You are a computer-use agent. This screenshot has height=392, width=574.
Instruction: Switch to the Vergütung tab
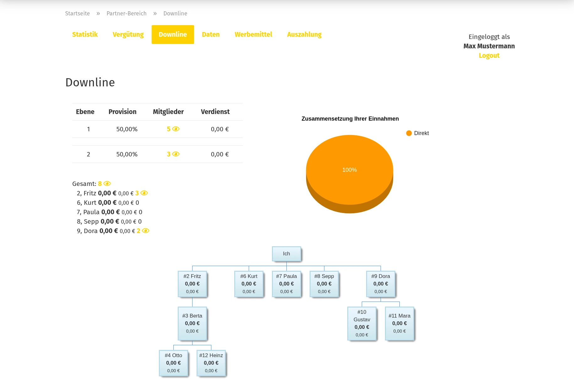click(128, 35)
